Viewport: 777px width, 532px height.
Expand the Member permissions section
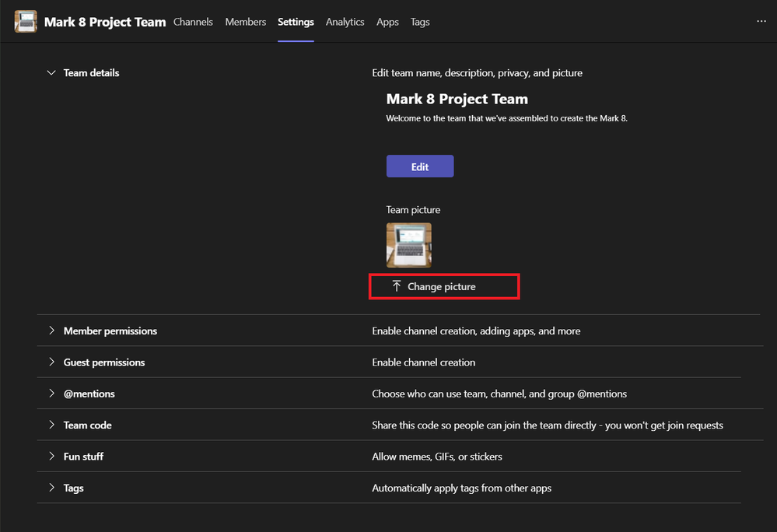[51, 331]
